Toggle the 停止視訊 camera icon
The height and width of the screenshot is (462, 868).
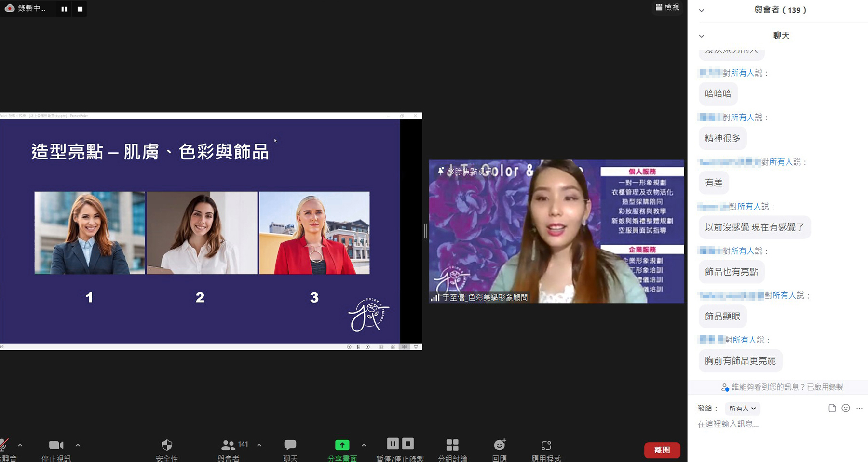pyautogui.click(x=56, y=445)
